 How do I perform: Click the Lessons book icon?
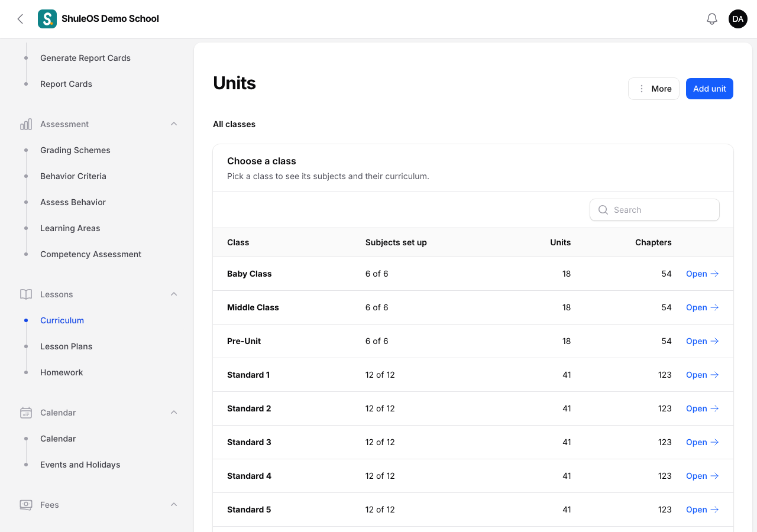[26, 294]
